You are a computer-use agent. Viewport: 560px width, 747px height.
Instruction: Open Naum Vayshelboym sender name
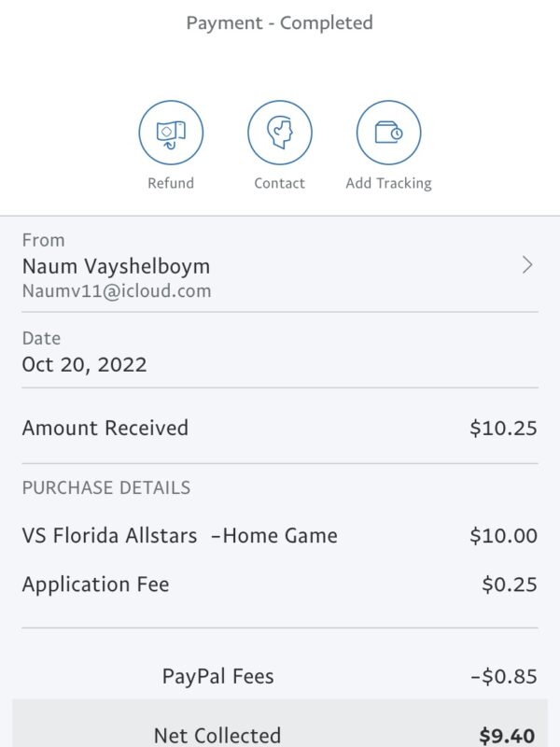116,266
